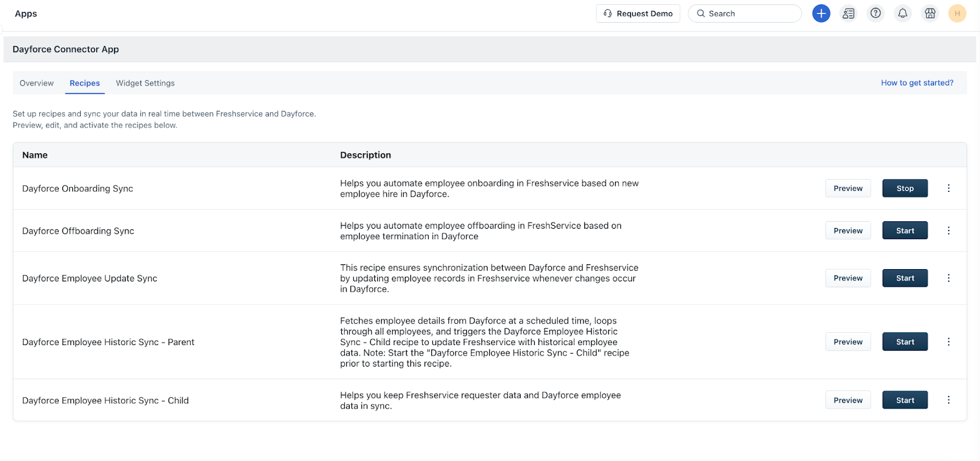
Task: Click the magnifier icon in search box
Action: (x=701, y=13)
